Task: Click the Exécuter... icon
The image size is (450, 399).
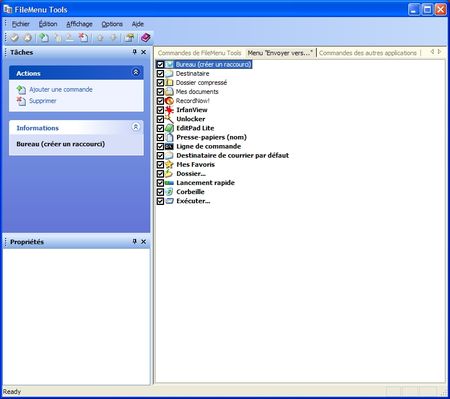Action: [169, 201]
